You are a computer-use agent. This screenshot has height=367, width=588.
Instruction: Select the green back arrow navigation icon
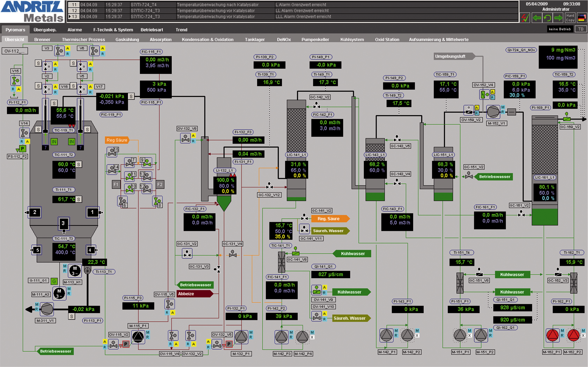coord(537,17)
